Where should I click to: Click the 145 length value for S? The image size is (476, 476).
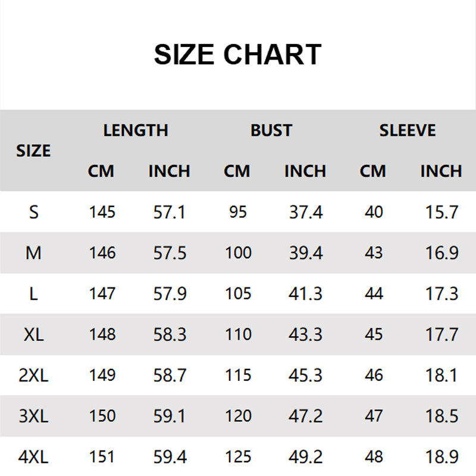[102, 212]
